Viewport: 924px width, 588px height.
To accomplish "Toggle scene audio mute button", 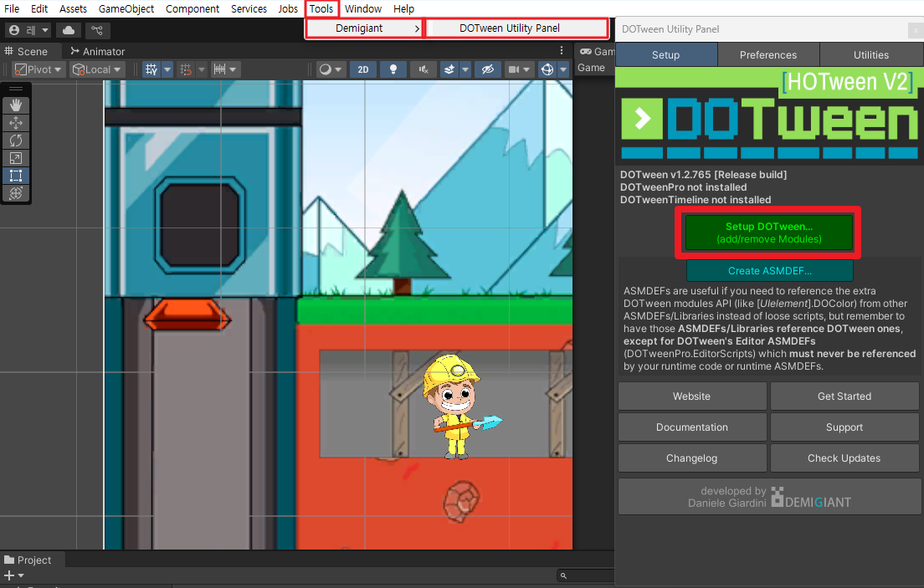I will (x=423, y=69).
